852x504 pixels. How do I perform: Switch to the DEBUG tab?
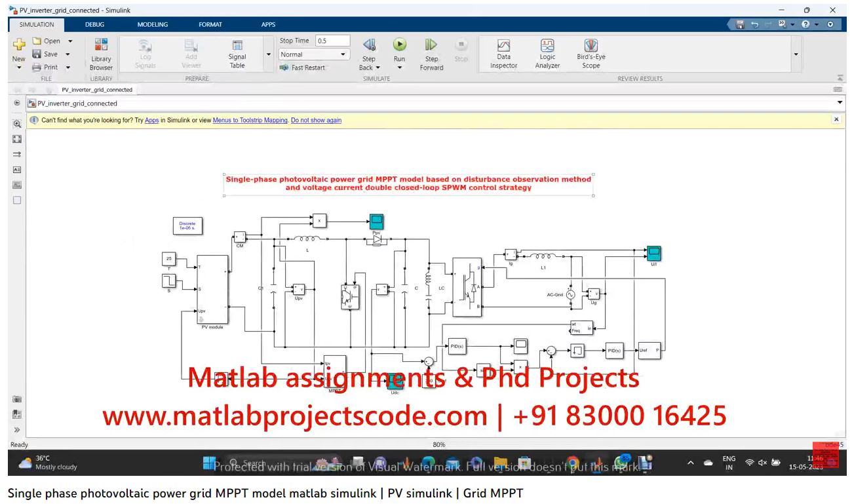coord(94,24)
